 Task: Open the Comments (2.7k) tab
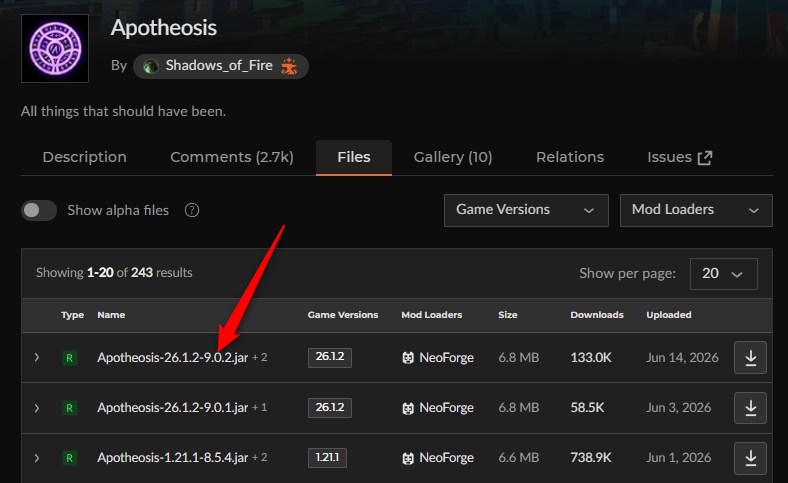point(232,157)
